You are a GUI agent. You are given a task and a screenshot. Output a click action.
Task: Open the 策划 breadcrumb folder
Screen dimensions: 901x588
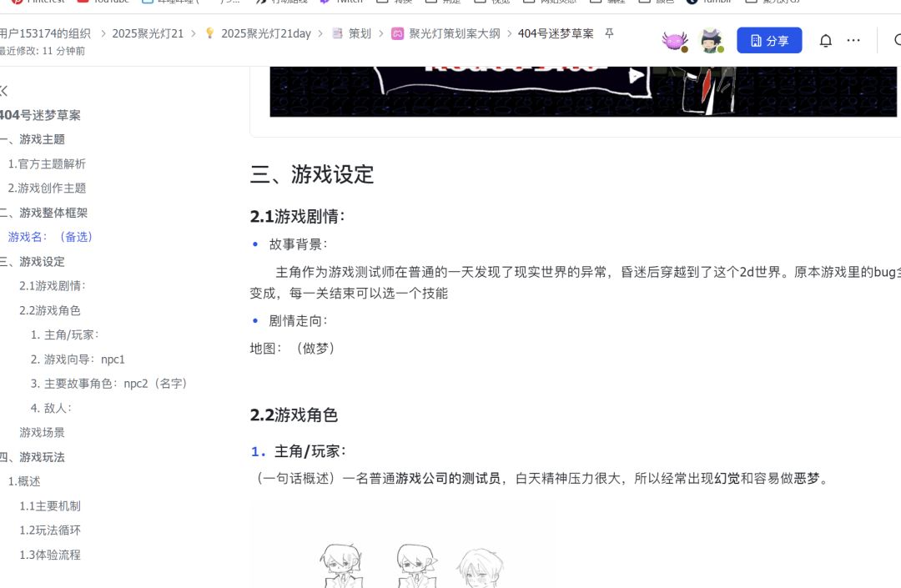360,34
